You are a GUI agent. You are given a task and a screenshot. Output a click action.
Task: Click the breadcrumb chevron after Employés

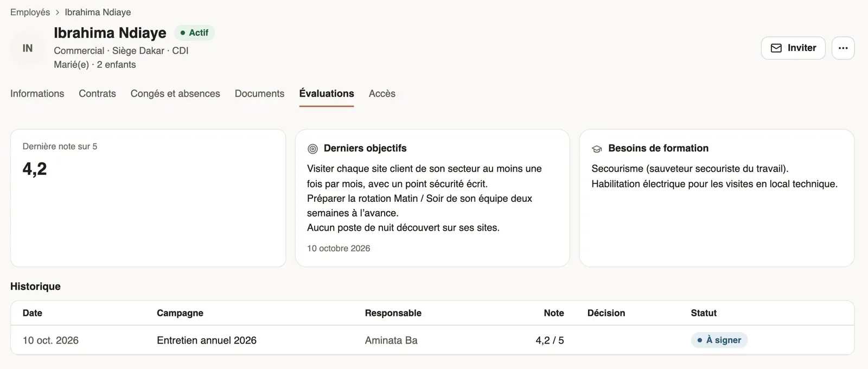coord(58,12)
